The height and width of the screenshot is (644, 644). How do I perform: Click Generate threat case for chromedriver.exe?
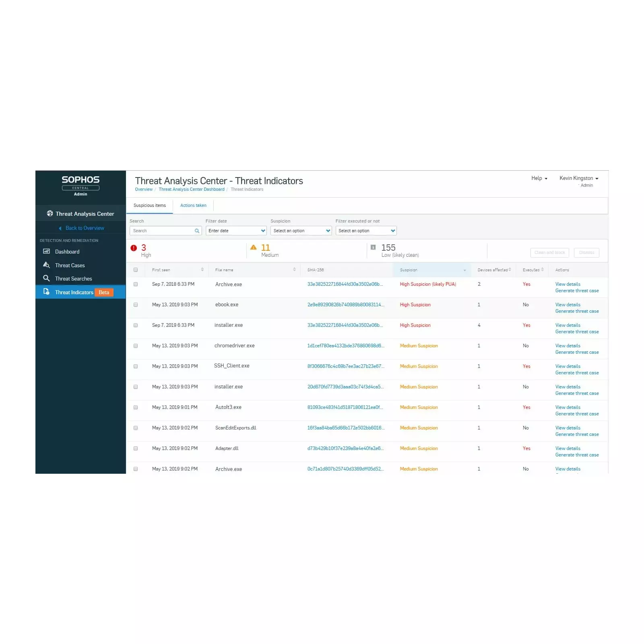coord(577,352)
